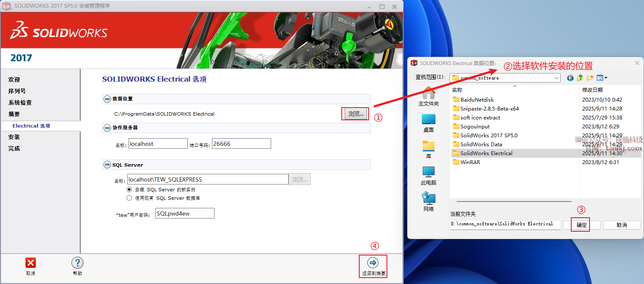Viewport: 644px width, 284px height.
Task: Collapse the 数据位置 section
Action: tap(107, 99)
